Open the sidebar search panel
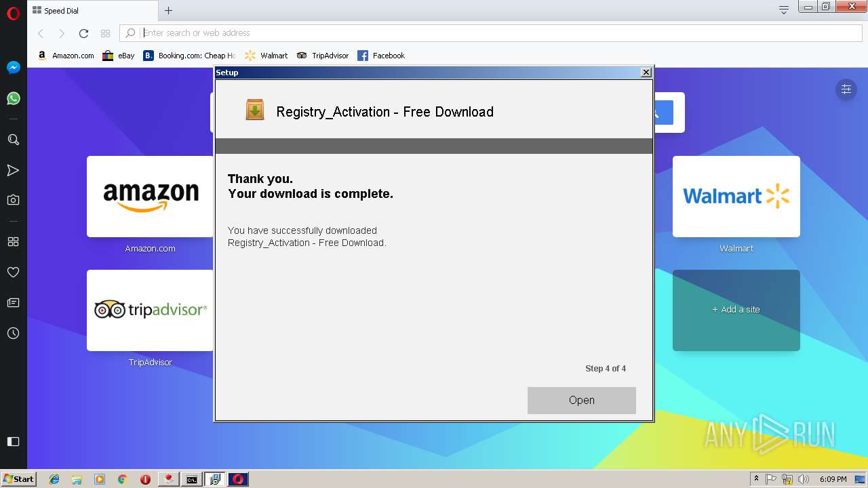The height and width of the screenshot is (488, 868). pyautogui.click(x=13, y=140)
